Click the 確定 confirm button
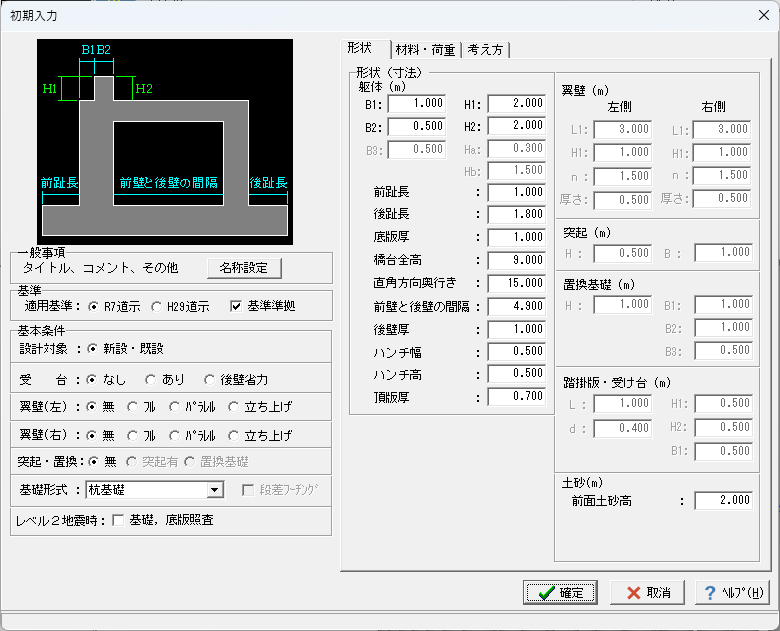The width and height of the screenshot is (780, 631). (x=560, y=592)
